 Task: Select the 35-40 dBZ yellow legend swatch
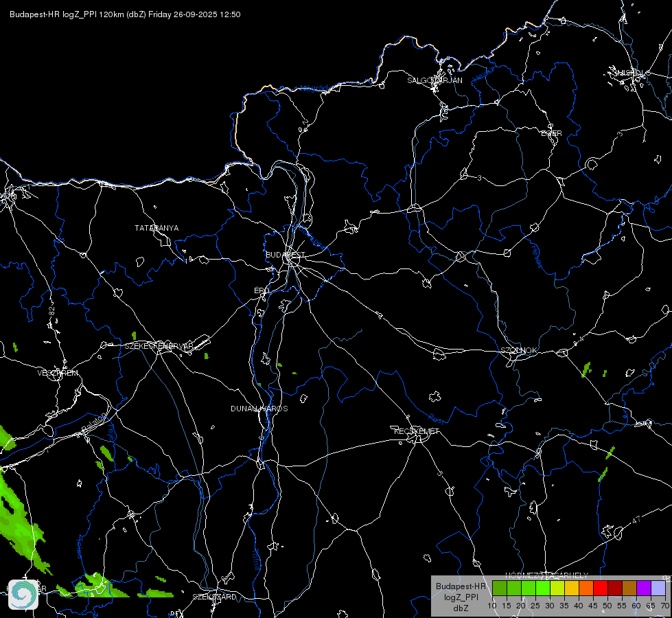[x=572, y=588]
